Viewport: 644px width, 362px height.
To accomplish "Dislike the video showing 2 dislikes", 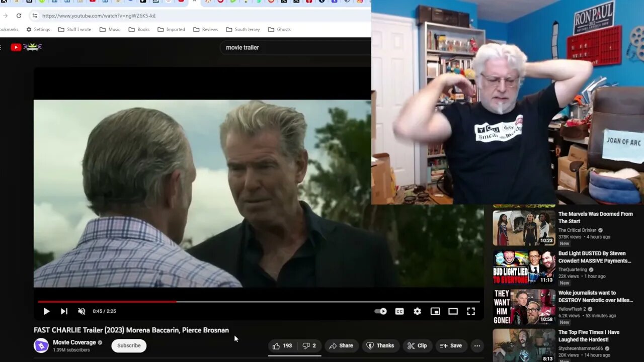I will (x=309, y=345).
